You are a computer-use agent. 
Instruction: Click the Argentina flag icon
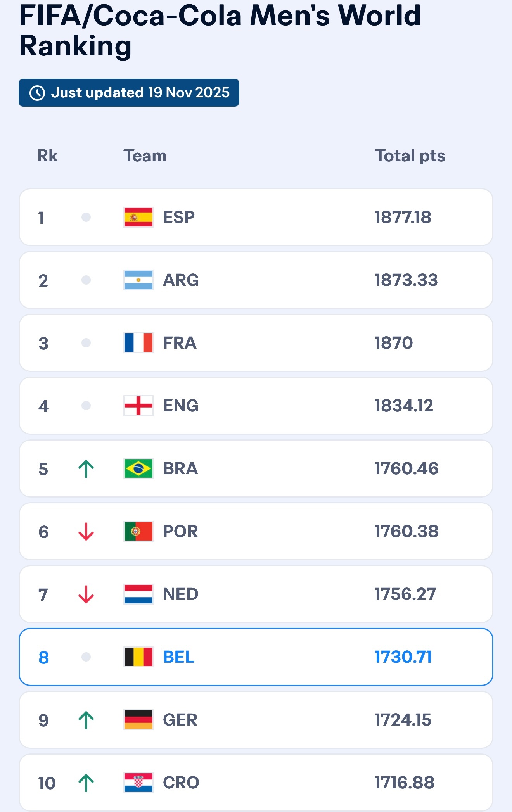(x=138, y=280)
